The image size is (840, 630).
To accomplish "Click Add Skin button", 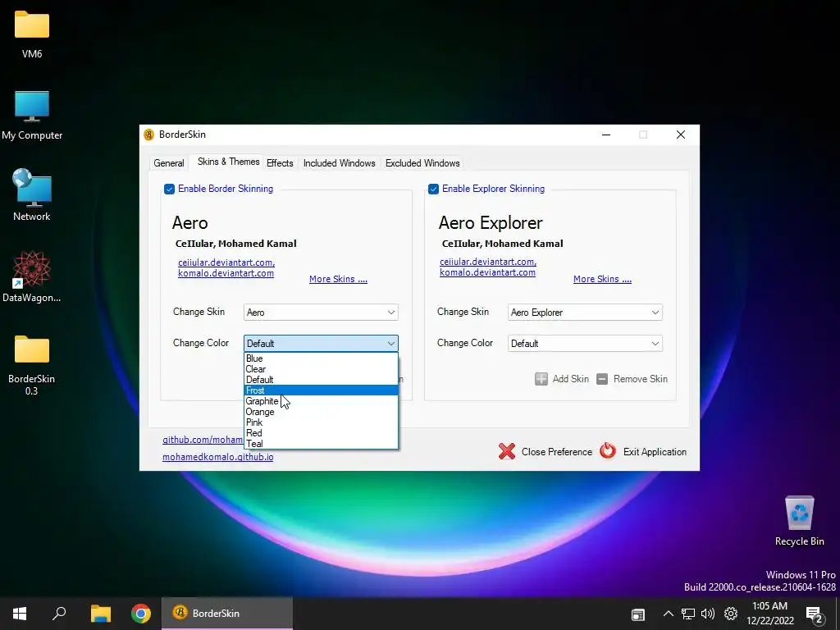I will 561,379.
